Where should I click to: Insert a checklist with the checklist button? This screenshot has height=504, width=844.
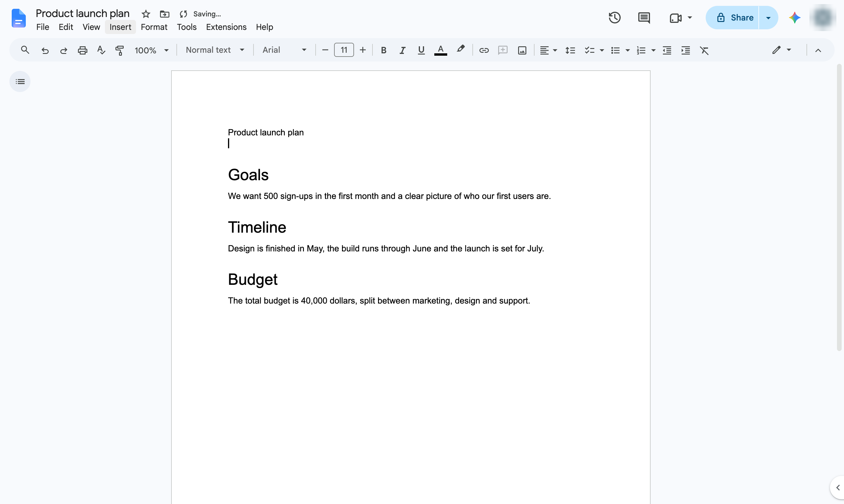click(x=589, y=50)
